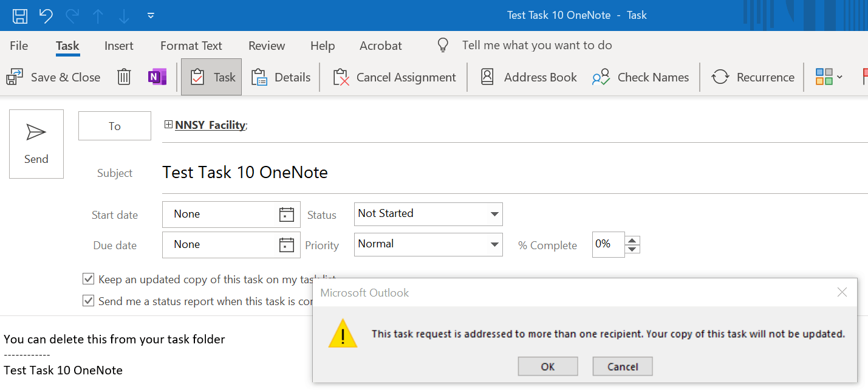Click Check Names
This screenshot has height=392, width=868.
(641, 77)
